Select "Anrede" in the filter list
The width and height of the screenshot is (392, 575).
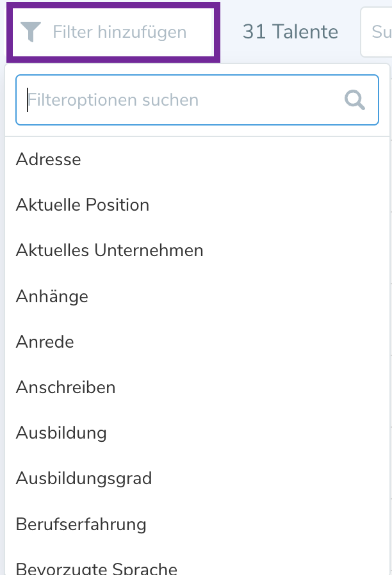[x=45, y=342]
